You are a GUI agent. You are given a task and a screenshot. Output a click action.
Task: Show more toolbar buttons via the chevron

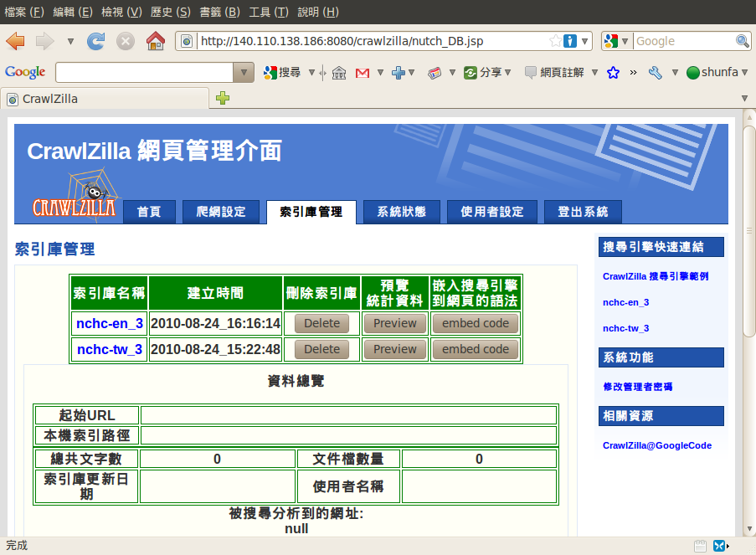pos(633,73)
